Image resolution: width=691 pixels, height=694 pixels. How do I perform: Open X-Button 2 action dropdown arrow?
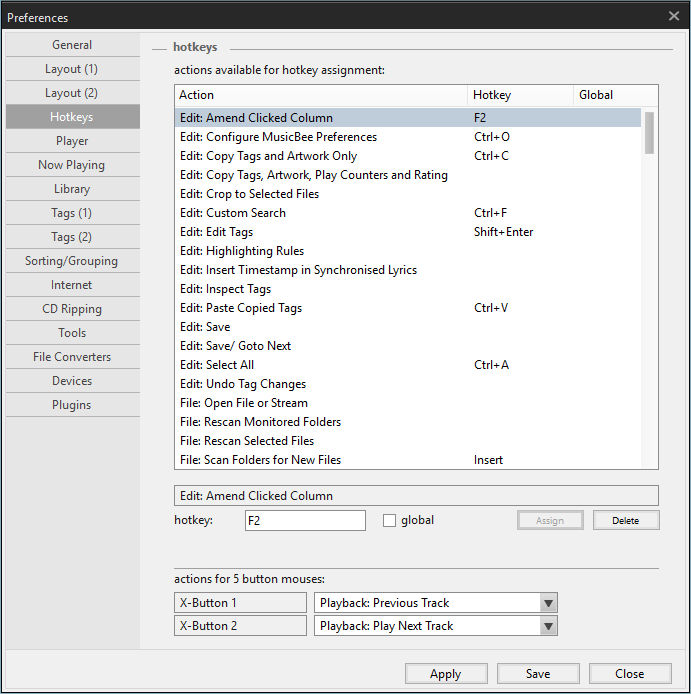pyautogui.click(x=548, y=626)
